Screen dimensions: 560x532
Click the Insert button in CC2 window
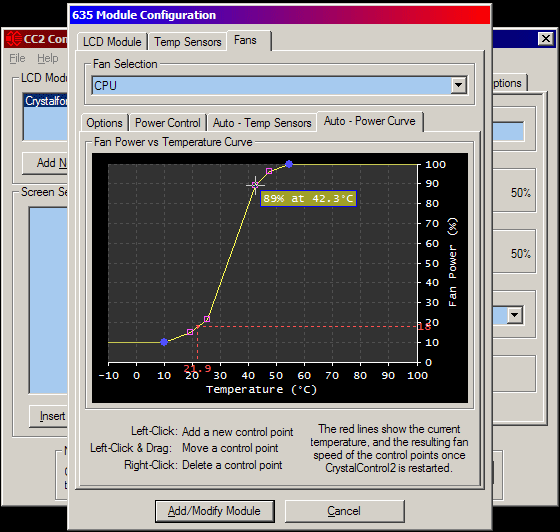(49, 416)
